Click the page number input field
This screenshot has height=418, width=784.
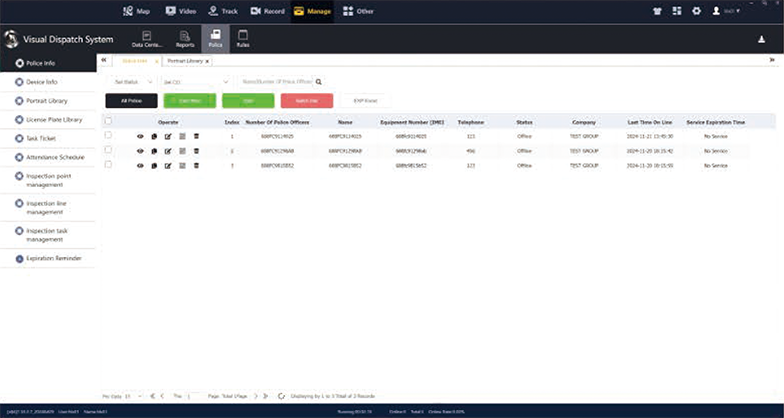194,396
